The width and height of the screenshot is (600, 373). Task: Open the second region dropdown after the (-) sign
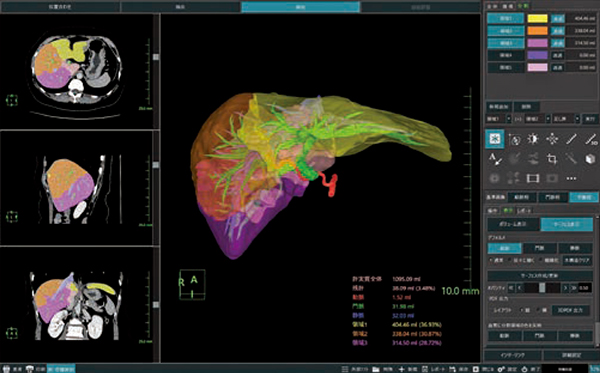coord(537,119)
